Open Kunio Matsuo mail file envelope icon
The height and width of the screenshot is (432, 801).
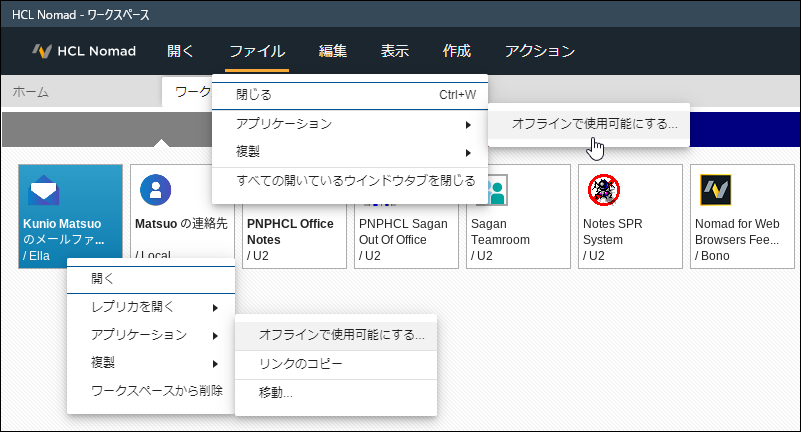coord(43,190)
